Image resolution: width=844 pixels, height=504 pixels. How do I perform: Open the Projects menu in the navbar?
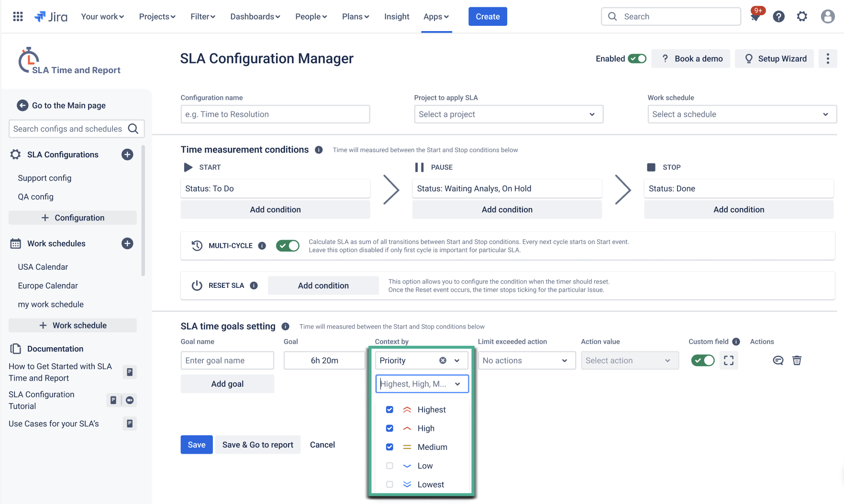tap(157, 17)
